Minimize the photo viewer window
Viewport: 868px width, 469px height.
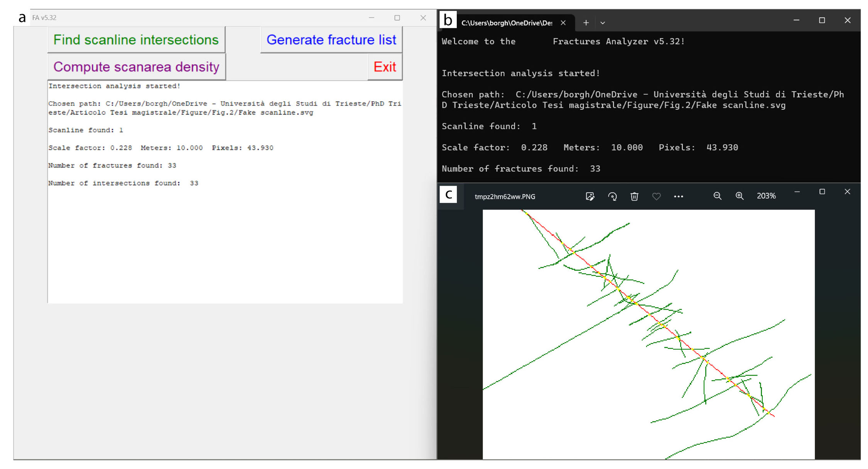pos(797,192)
